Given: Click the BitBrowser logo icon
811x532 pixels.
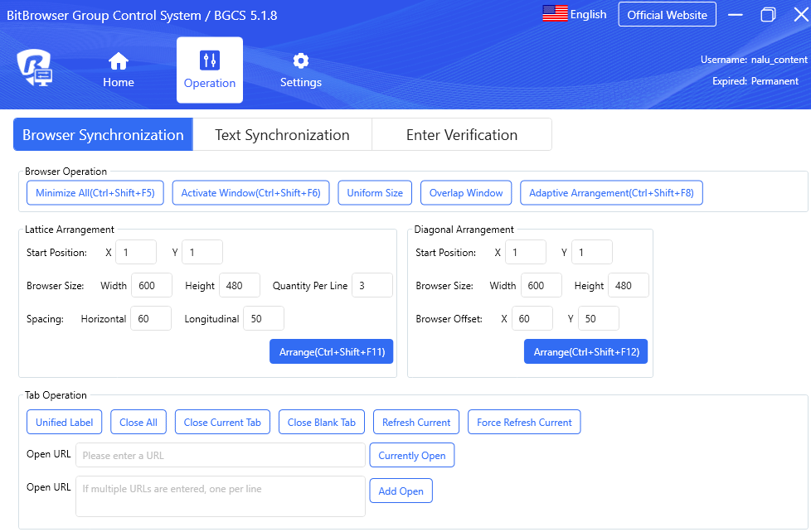Looking at the screenshot, I should coord(34,68).
